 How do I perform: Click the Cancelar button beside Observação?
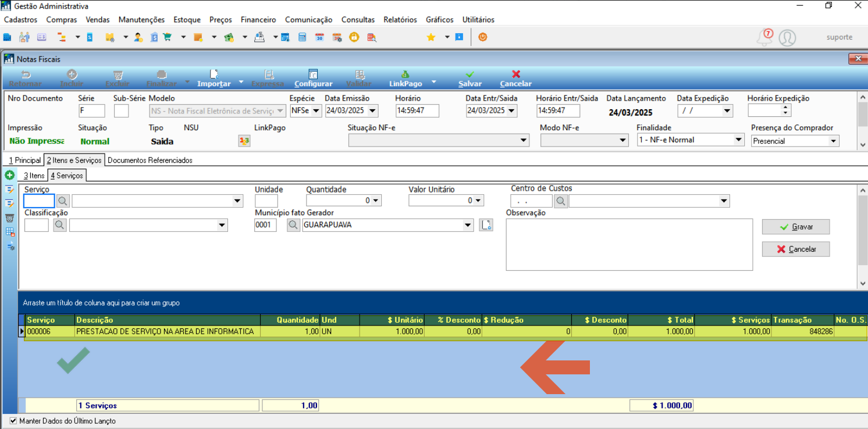[796, 249]
